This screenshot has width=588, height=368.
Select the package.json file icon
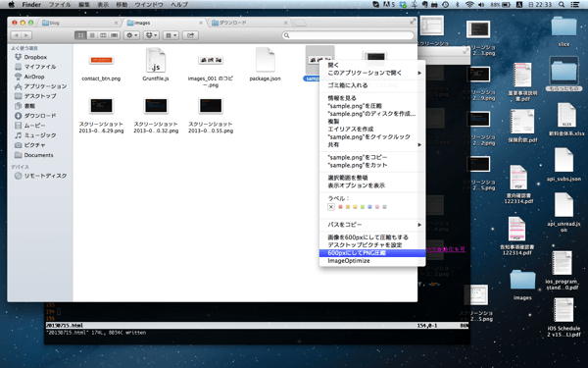click(266, 59)
